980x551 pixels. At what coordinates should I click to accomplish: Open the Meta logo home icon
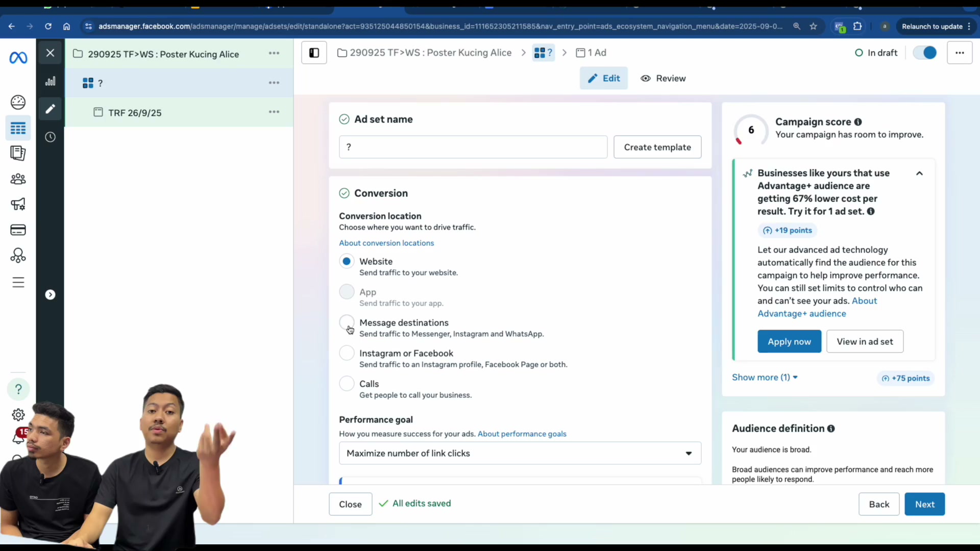coord(18,58)
